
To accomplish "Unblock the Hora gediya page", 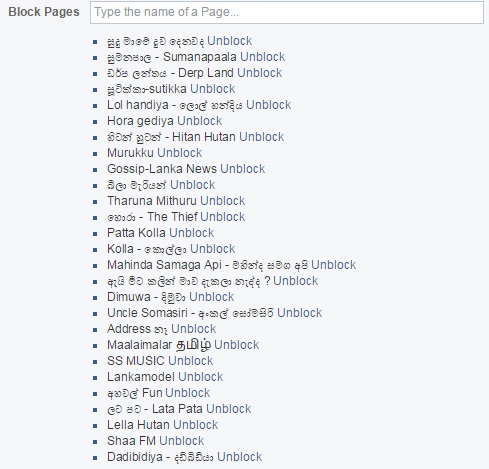I will coord(200,121).
